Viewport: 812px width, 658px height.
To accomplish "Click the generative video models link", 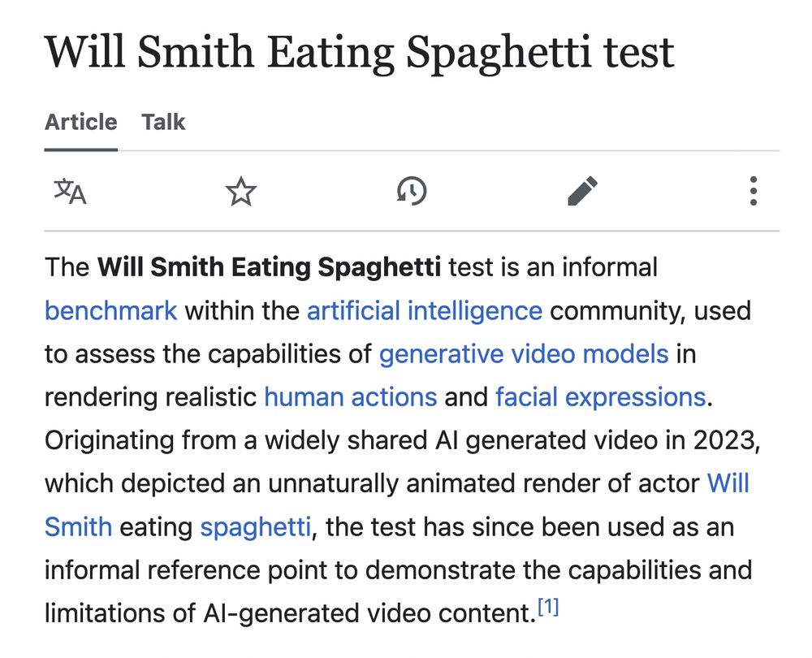I will tap(524, 354).
